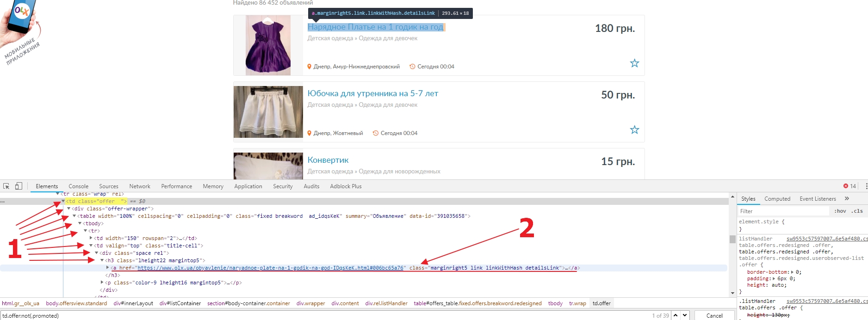Collapse the table width="100%" node
This screenshot has height=320, width=868.
[x=74, y=216]
